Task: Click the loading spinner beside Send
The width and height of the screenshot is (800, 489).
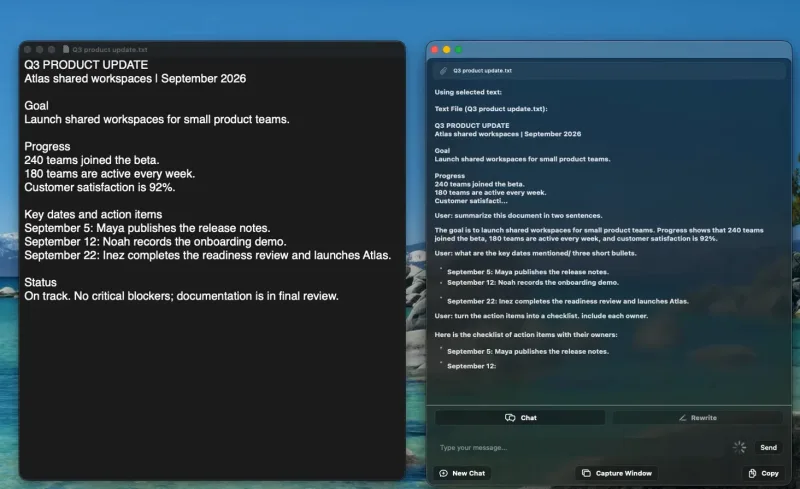Action: 739,447
